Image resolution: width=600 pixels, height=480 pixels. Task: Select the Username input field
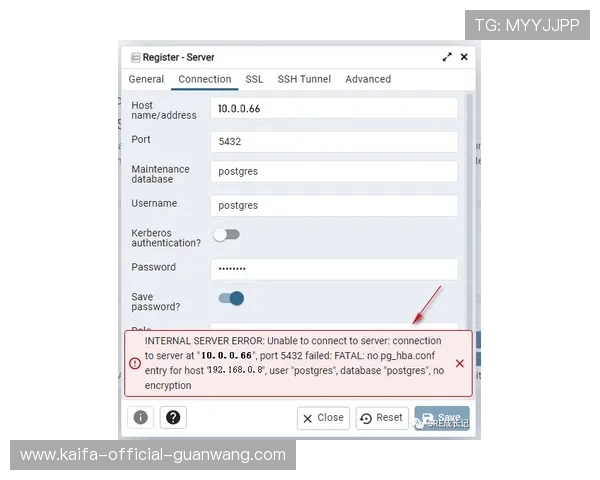(334, 205)
